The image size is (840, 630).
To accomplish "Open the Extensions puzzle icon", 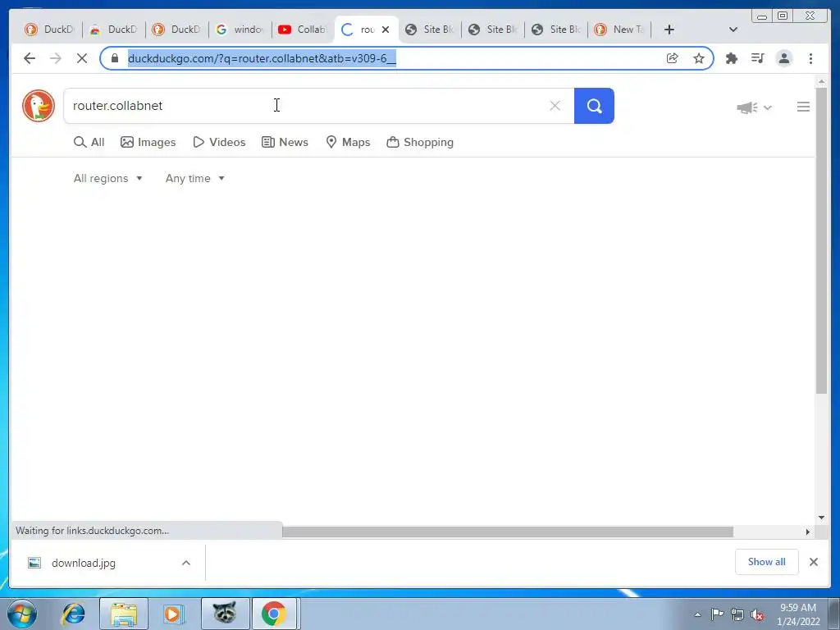I will pos(731,58).
